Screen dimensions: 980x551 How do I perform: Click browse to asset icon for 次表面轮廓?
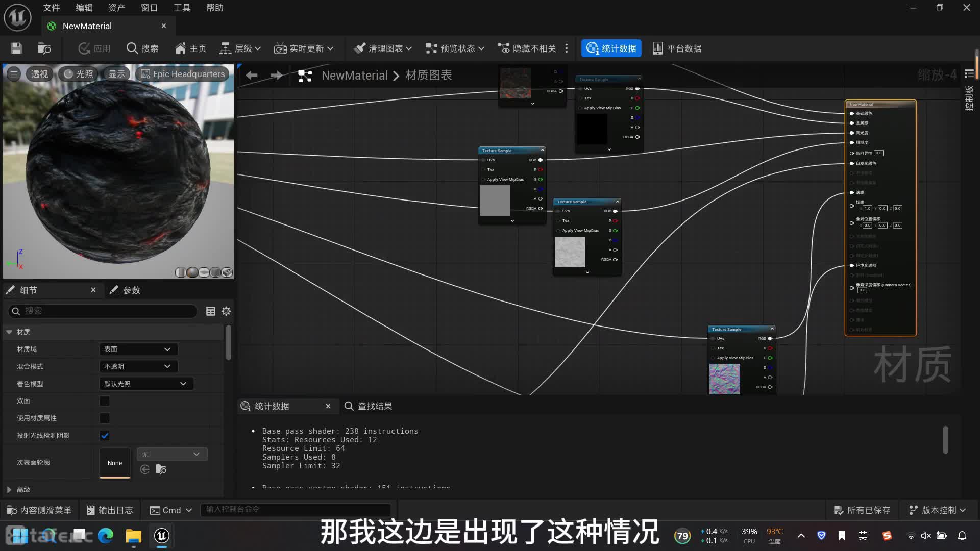[161, 469]
